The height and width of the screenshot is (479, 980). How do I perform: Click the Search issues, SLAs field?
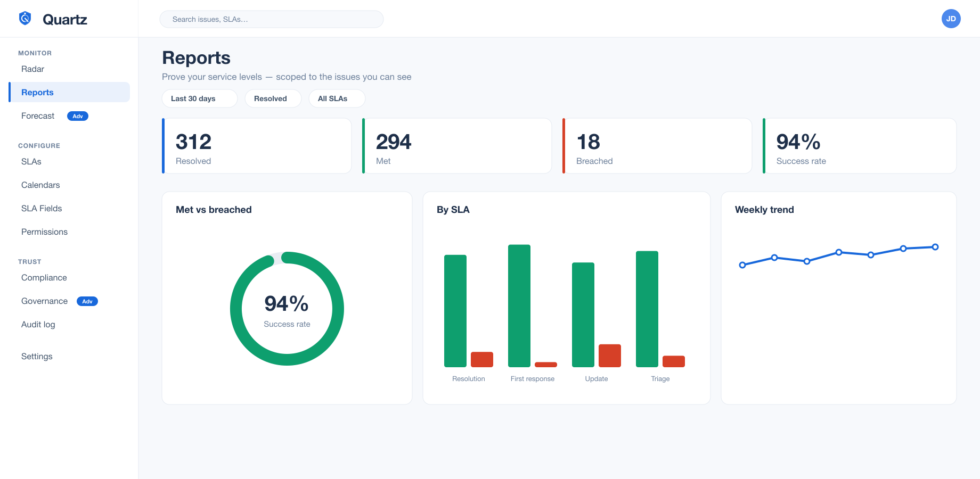[272, 19]
